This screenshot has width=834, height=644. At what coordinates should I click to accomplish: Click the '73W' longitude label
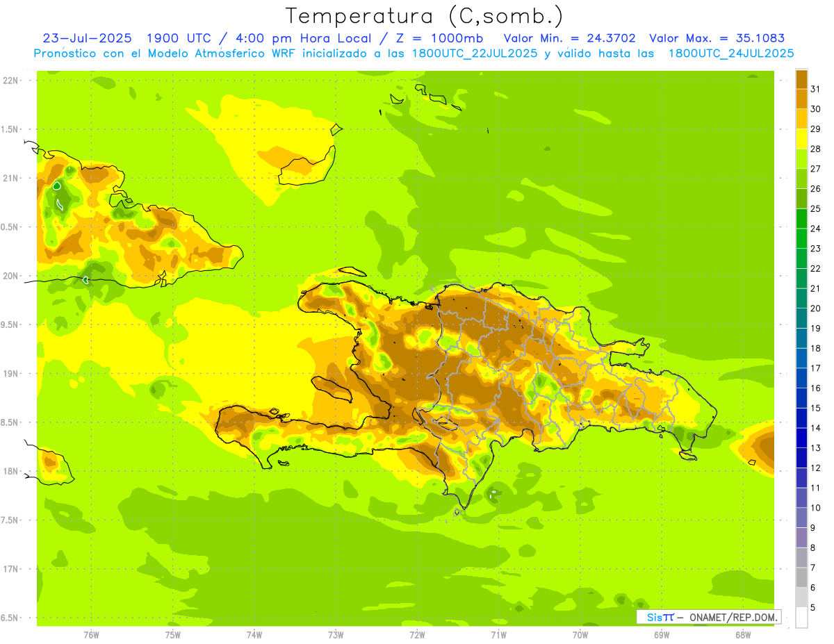pos(336,634)
